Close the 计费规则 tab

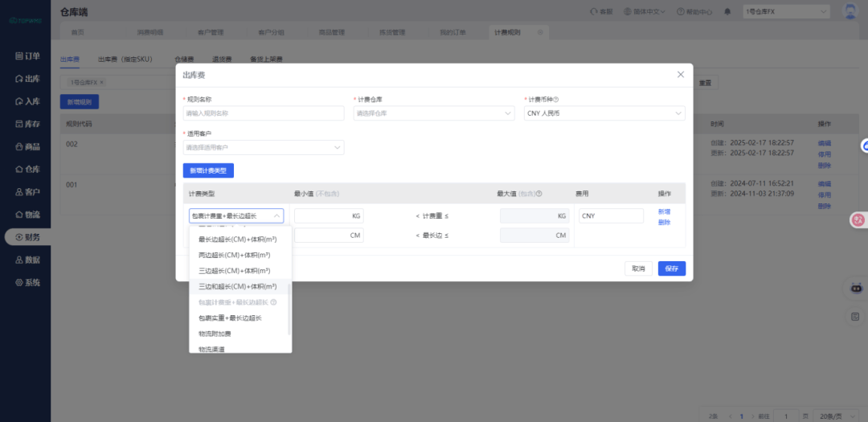coord(540,32)
